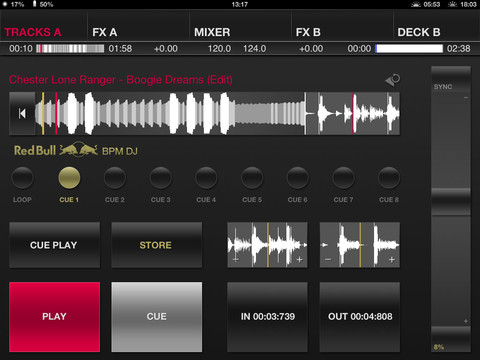
Task: Jump to track start with skip-back icon
Action: [x=22, y=114]
